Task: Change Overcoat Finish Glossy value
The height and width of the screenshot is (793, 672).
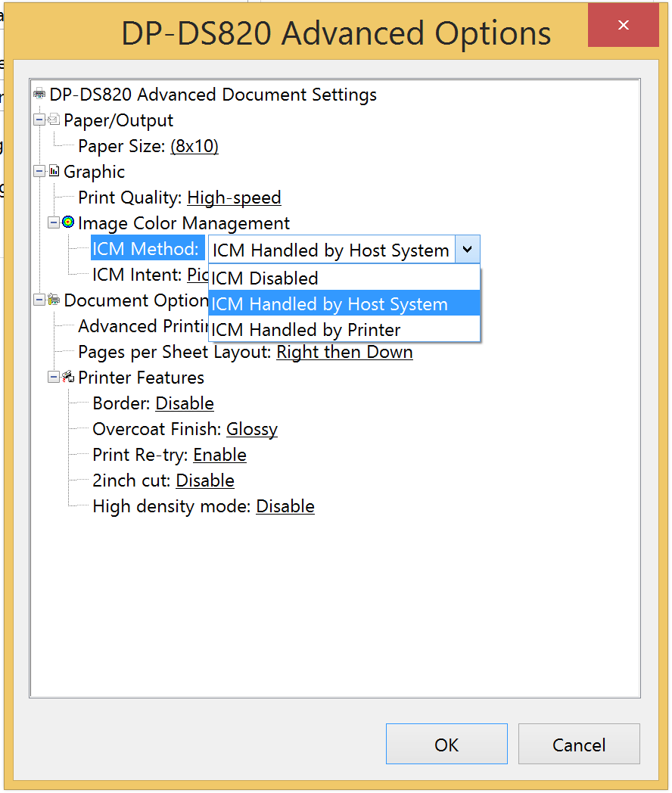Action: (252, 429)
